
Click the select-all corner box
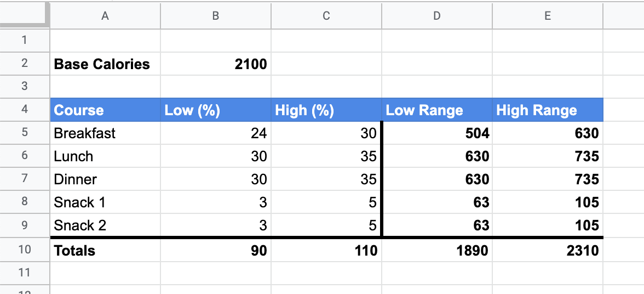pos(24,16)
